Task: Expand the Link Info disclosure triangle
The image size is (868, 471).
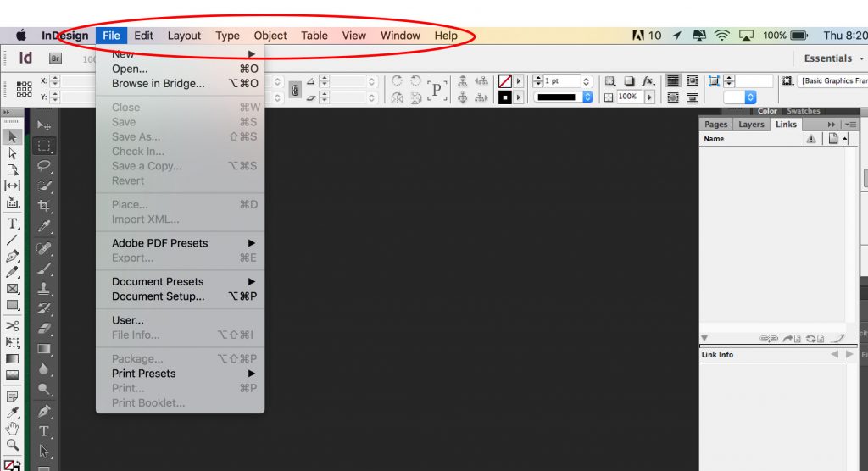Action: (x=704, y=338)
